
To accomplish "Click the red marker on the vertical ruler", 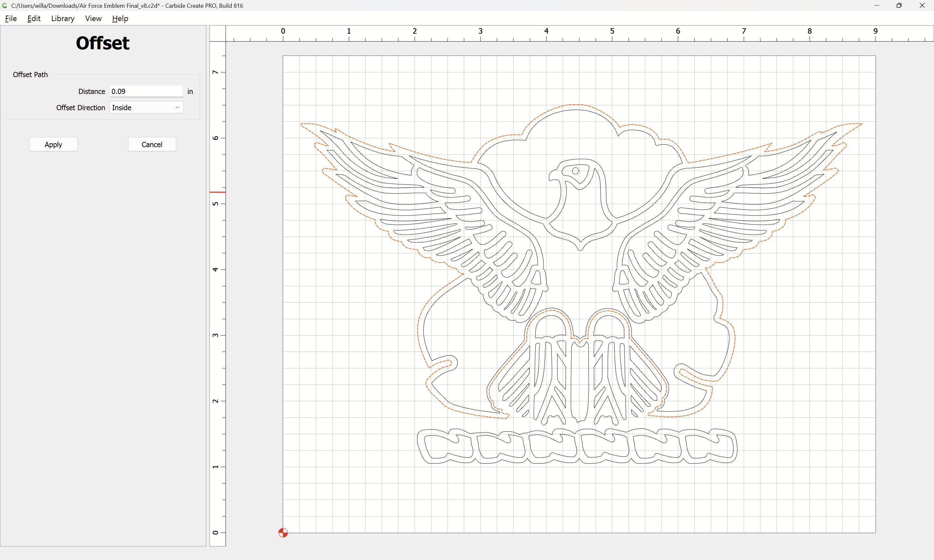I will pos(218,192).
